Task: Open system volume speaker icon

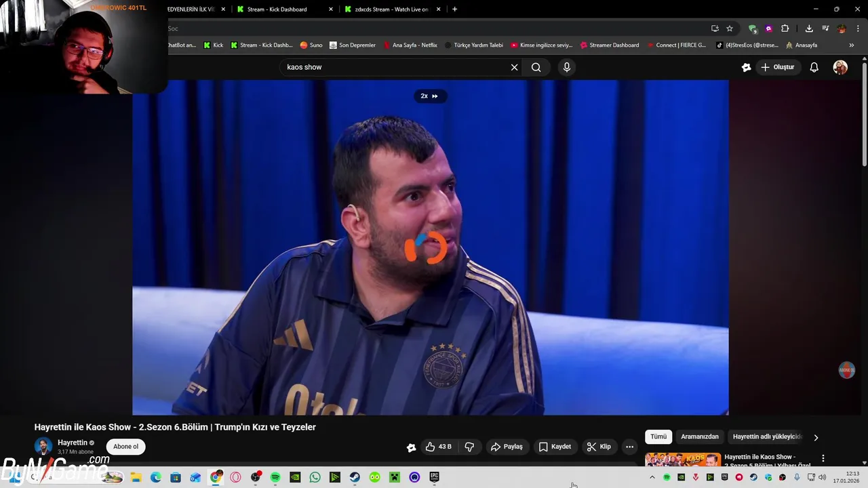Action: click(x=822, y=477)
